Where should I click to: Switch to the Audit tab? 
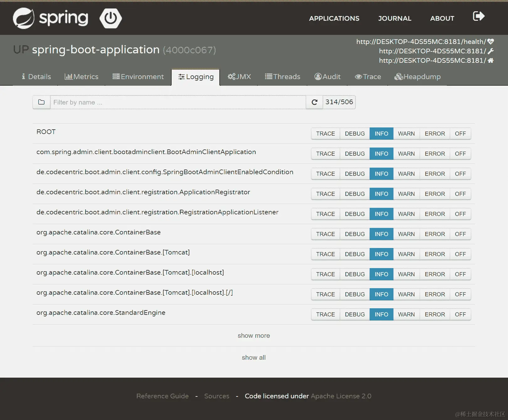click(327, 77)
